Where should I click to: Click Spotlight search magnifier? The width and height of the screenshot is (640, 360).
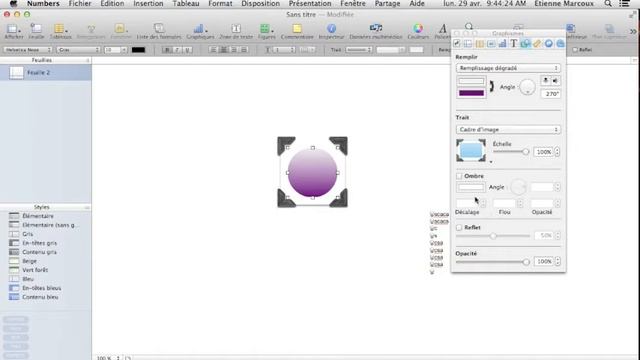point(608,4)
